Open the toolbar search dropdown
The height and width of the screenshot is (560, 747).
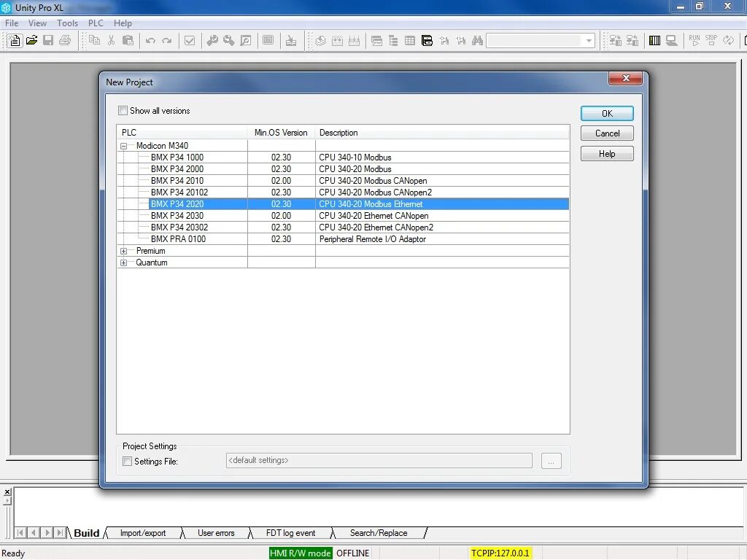click(589, 41)
